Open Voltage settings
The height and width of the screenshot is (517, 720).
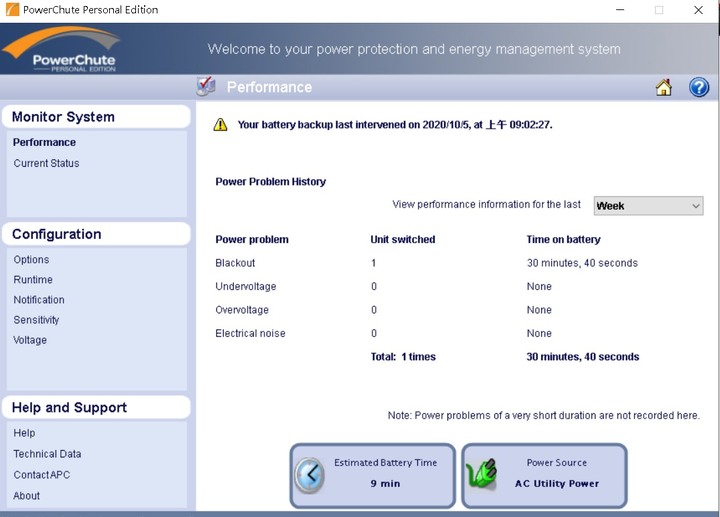pos(30,340)
